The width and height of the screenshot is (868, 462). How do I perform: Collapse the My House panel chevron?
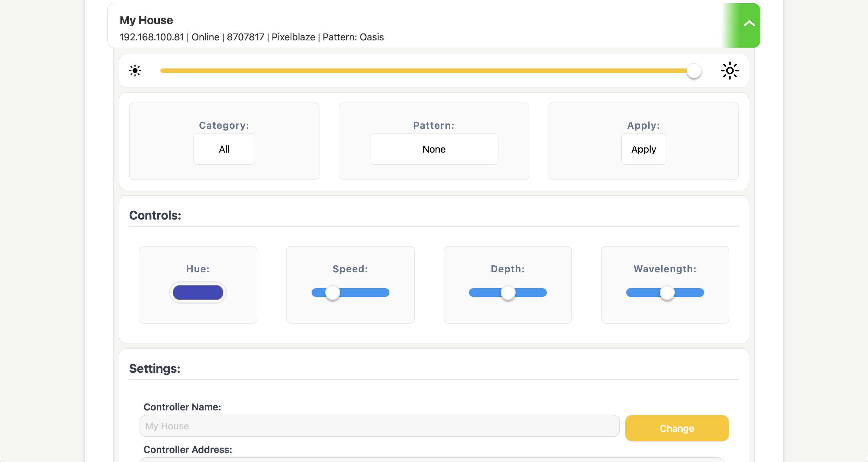click(749, 24)
